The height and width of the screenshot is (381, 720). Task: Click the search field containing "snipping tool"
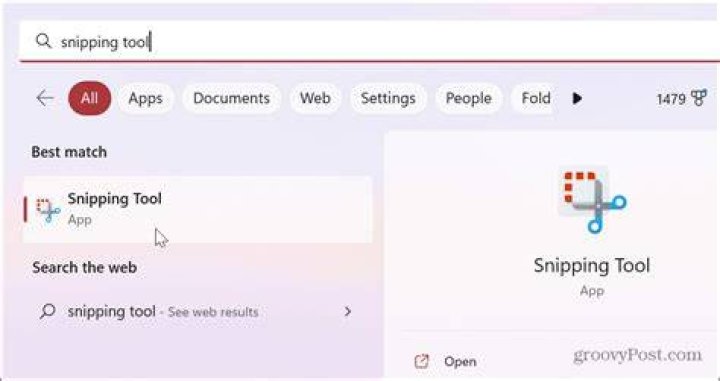(369, 41)
